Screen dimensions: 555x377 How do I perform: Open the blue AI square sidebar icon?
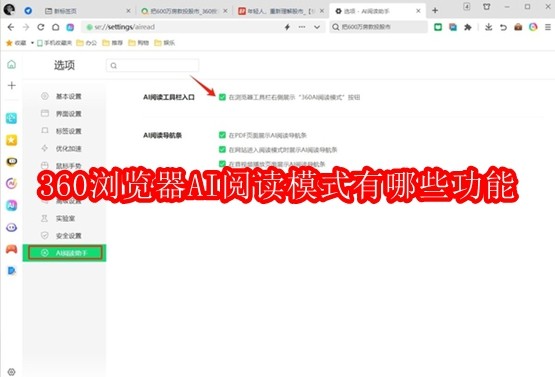[11, 205]
